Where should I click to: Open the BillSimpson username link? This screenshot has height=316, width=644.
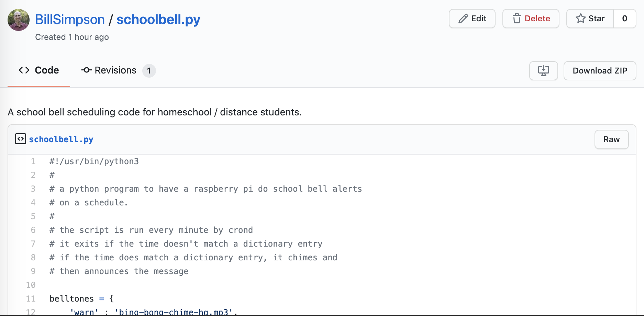tap(70, 20)
